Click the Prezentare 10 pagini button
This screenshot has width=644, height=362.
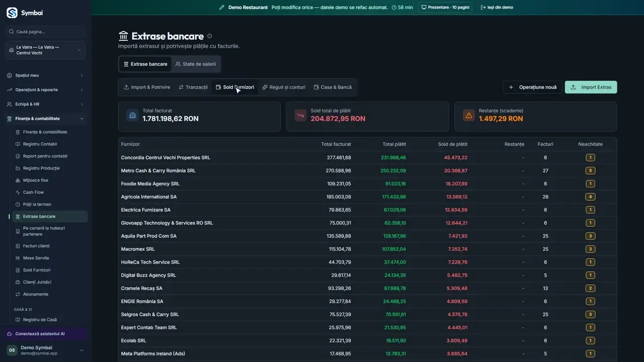pos(445,8)
